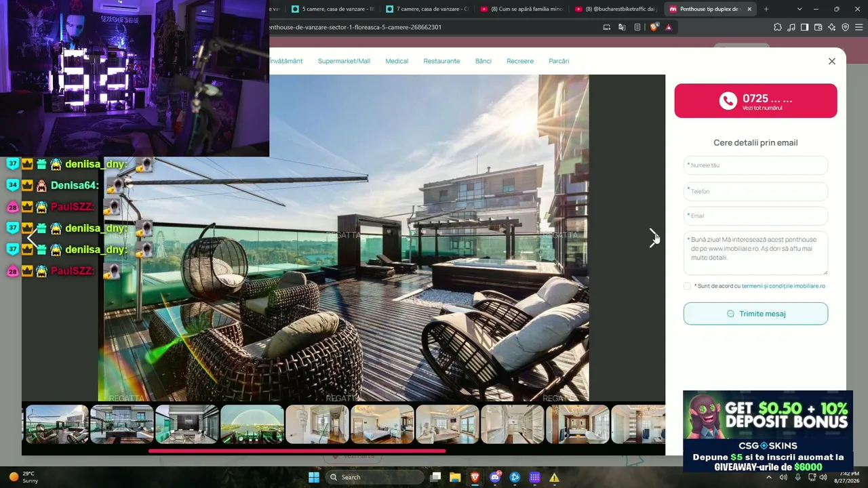Select the Bănci category tab

click(484, 61)
